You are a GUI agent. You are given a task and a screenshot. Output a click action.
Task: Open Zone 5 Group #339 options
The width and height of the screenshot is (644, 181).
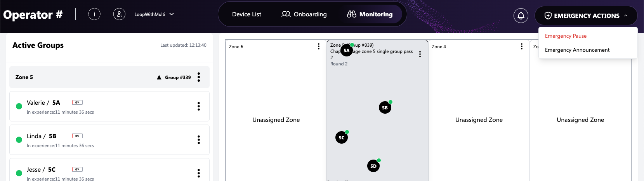tap(199, 77)
